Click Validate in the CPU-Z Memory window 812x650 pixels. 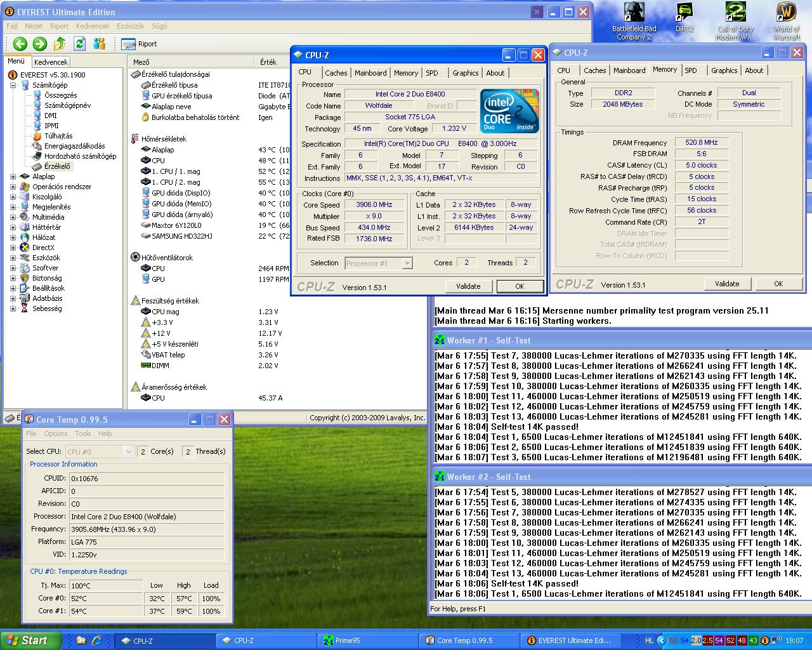point(727,284)
